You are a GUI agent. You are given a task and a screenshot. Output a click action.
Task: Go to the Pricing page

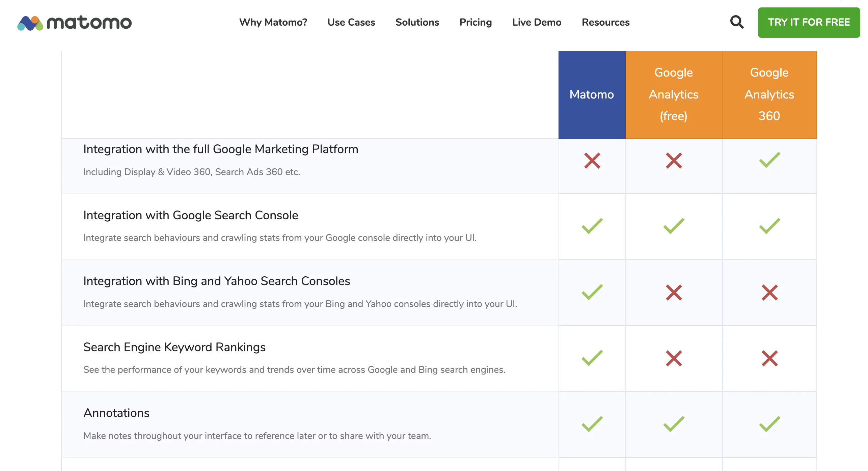pos(476,22)
